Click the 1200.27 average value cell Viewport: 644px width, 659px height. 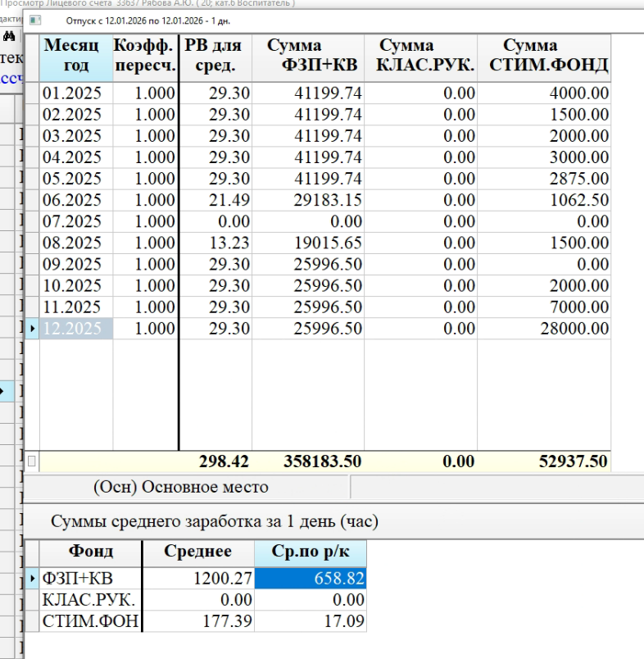[x=198, y=579]
